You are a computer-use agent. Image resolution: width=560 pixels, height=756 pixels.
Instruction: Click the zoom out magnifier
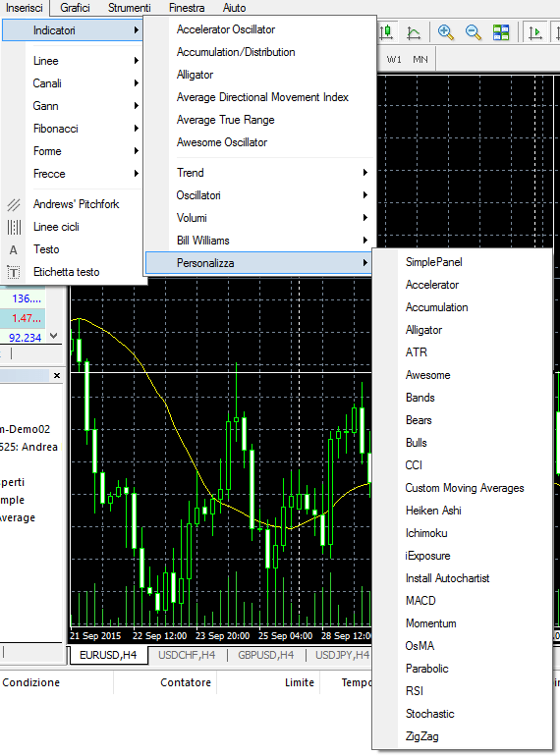click(x=474, y=32)
